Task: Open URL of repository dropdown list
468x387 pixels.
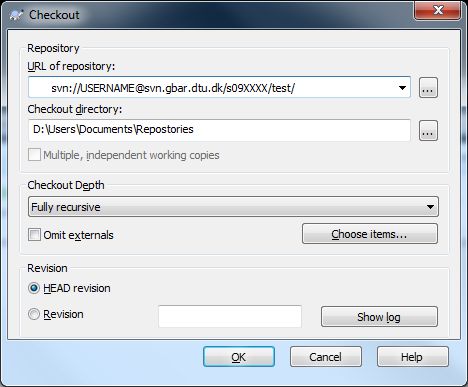Action: point(402,88)
